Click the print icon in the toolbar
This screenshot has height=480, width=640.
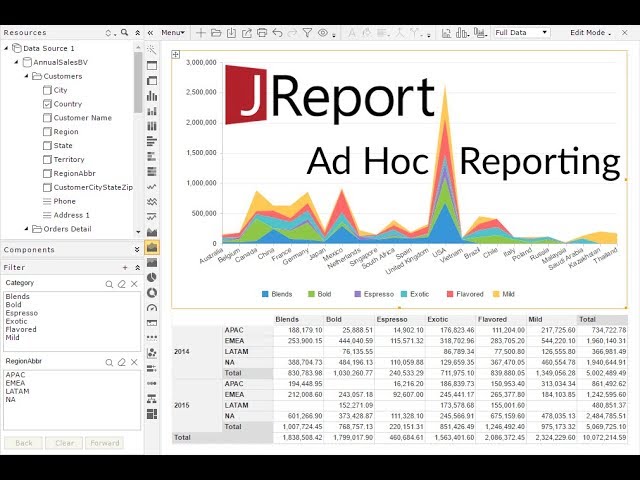click(262, 33)
